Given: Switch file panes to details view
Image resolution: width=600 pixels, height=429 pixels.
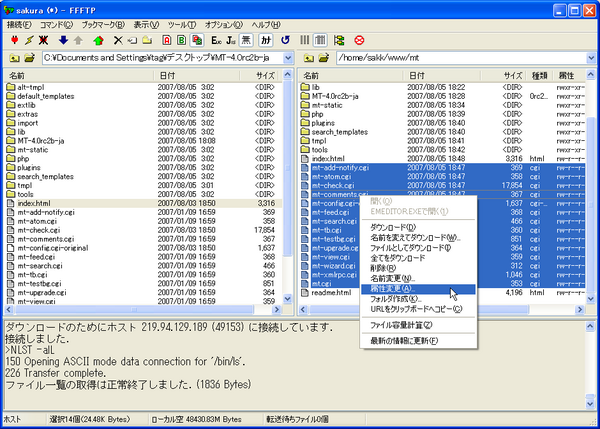Looking at the screenshot, I should [320, 40].
